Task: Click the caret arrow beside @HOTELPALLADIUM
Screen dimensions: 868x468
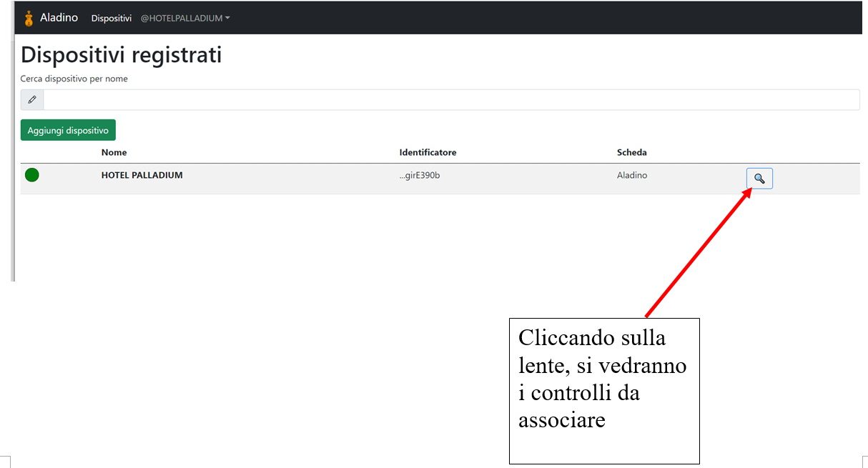Action: [x=227, y=19]
